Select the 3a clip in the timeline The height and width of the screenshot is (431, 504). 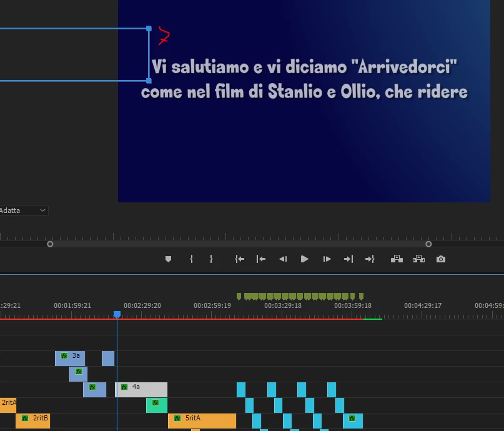(70, 359)
